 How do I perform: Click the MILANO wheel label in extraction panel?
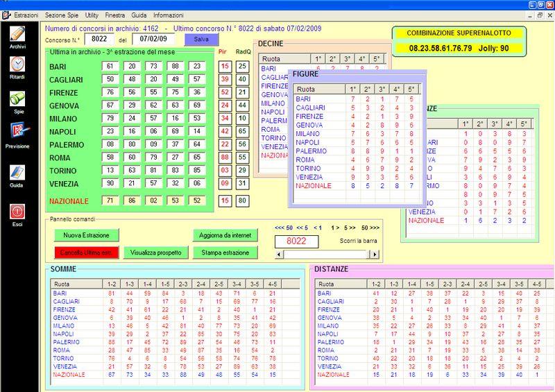(x=63, y=119)
